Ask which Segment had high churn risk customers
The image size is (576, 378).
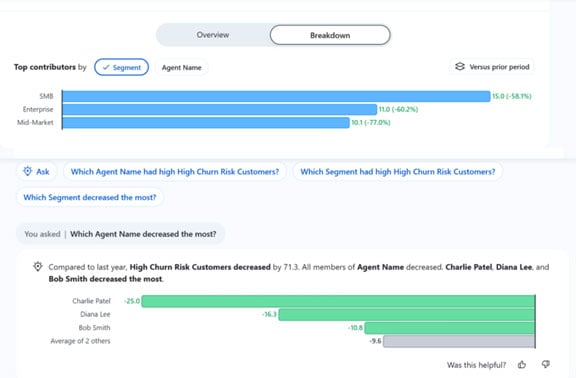pyautogui.click(x=398, y=172)
